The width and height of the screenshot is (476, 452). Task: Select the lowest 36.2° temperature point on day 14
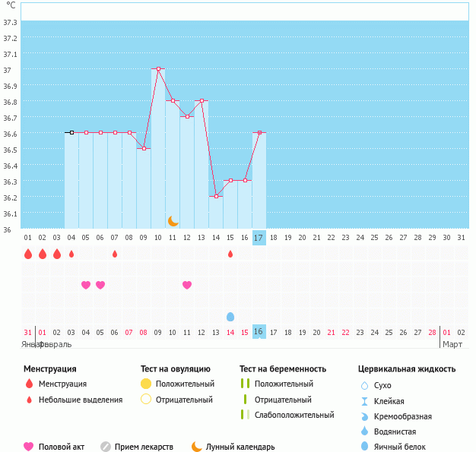(x=216, y=196)
